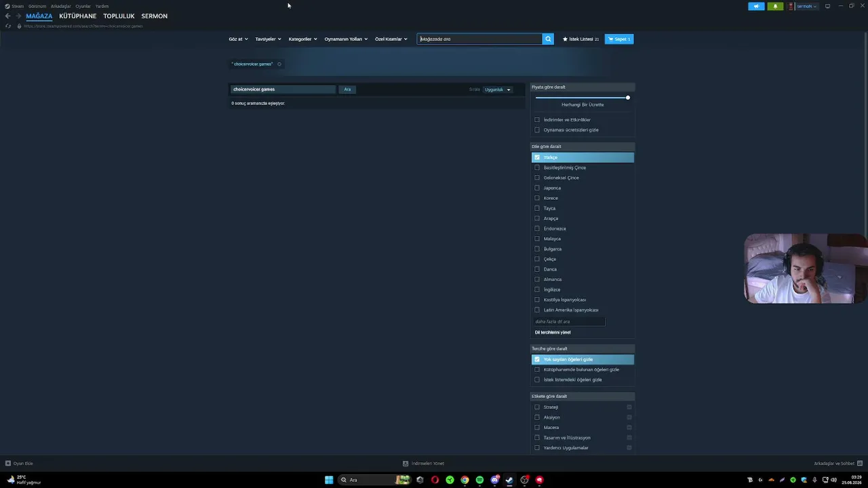This screenshot has width=868, height=488.
Task: Open the SERMON profile tab
Action: coord(155,16)
